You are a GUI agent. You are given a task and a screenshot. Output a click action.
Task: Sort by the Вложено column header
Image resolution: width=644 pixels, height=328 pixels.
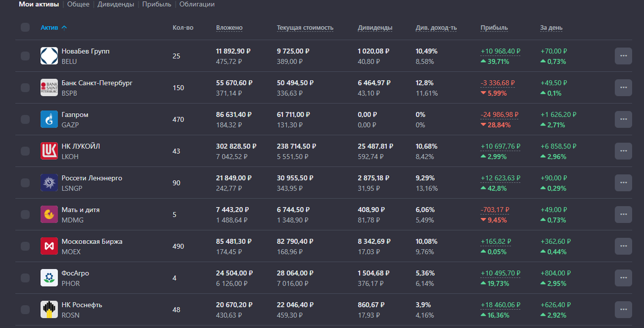[229, 27]
